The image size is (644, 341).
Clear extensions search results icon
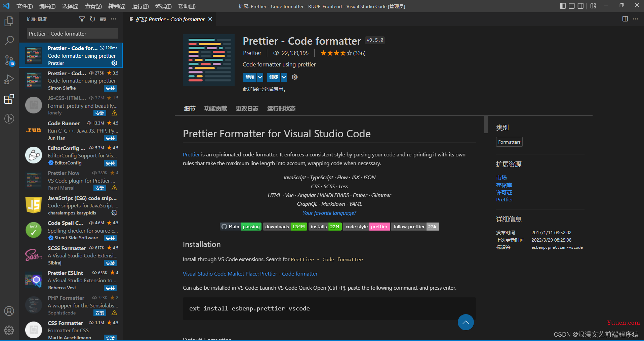[103, 19]
